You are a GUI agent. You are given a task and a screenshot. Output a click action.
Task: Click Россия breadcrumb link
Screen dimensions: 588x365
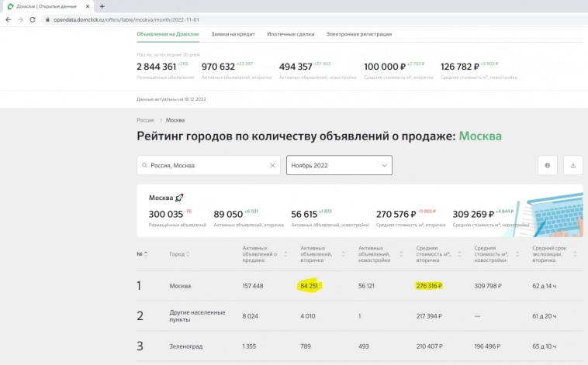pyautogui.click(x=145, y=120)
